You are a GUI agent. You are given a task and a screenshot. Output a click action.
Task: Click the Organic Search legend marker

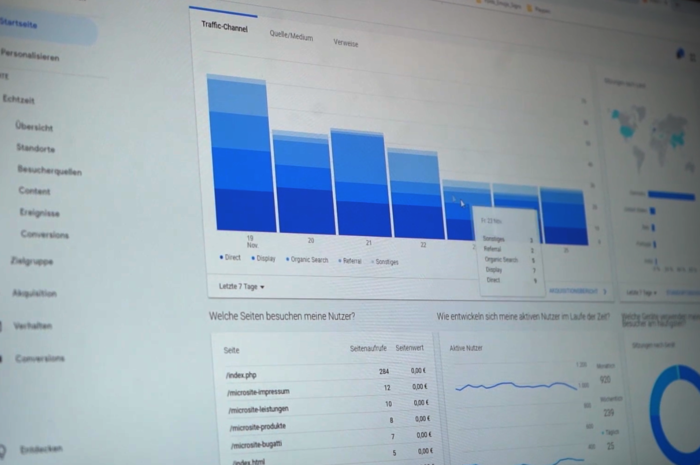[286, 260]
